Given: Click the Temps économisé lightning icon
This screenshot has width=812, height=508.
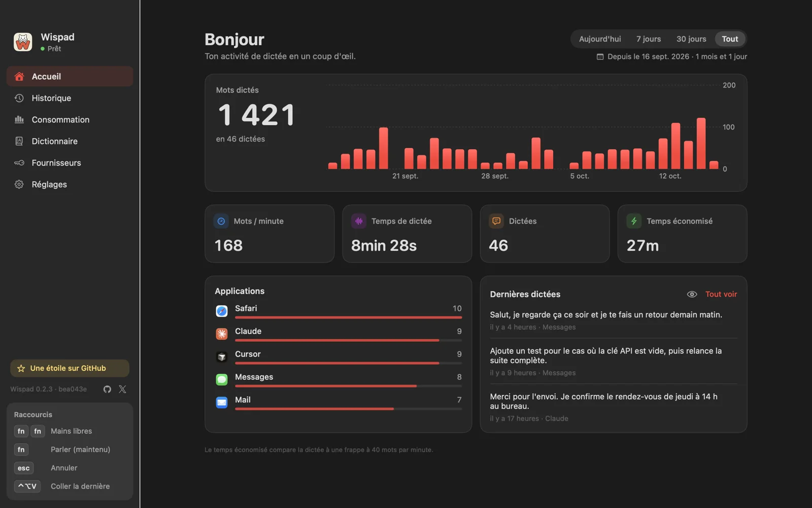Looking at the screenshot, I should pos(634,221).
